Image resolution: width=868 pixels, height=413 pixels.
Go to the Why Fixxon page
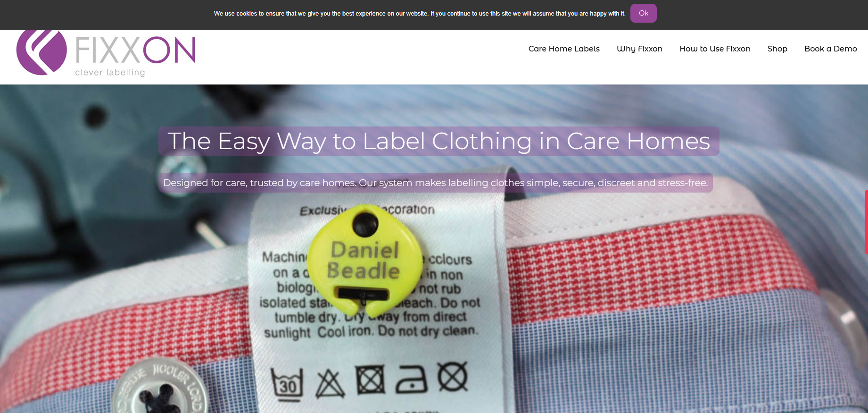pos(639,49)
